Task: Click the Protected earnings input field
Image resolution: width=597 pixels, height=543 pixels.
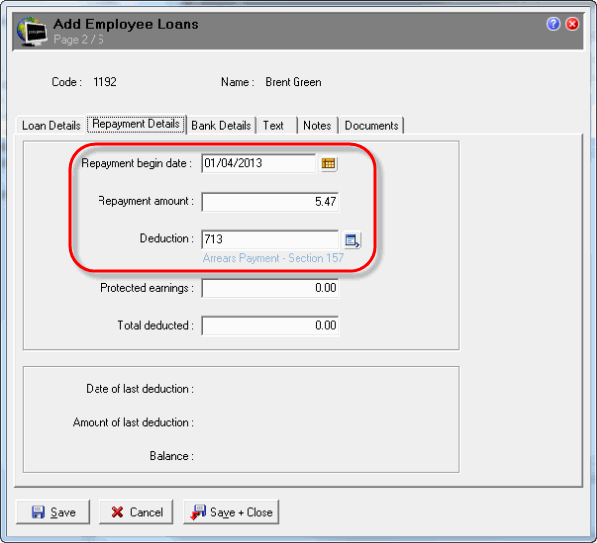Action: click(270, 288)
